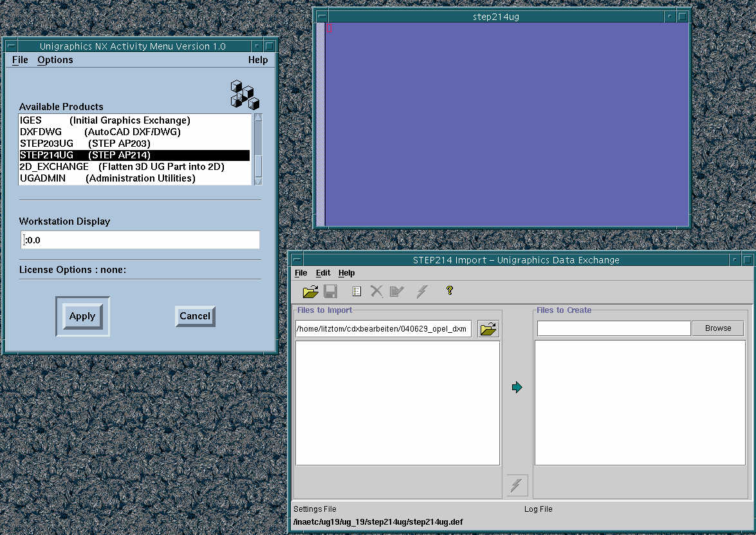Open window menu of Unigraphics NX Activity Menu
This screenshot has height=535, width=756.
[11, 46]
